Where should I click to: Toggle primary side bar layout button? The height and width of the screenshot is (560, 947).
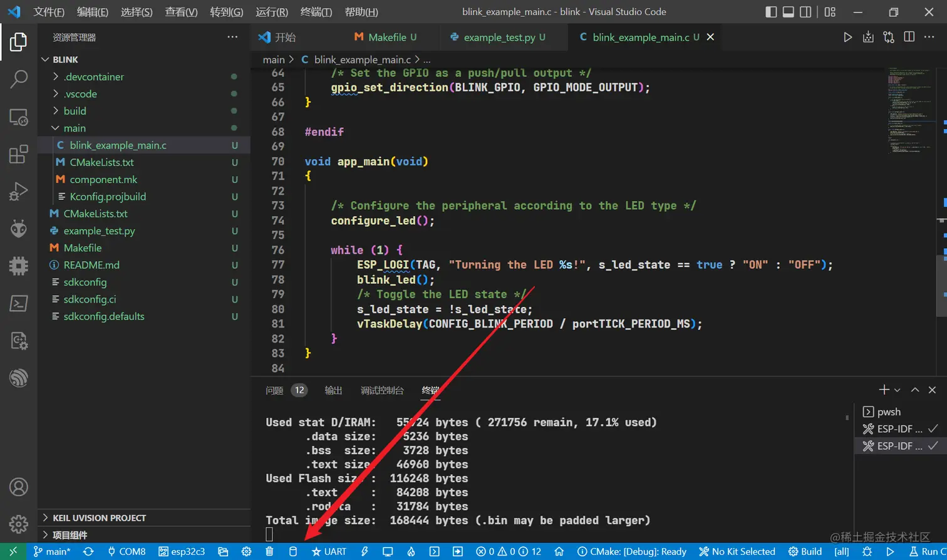(772, 12)
